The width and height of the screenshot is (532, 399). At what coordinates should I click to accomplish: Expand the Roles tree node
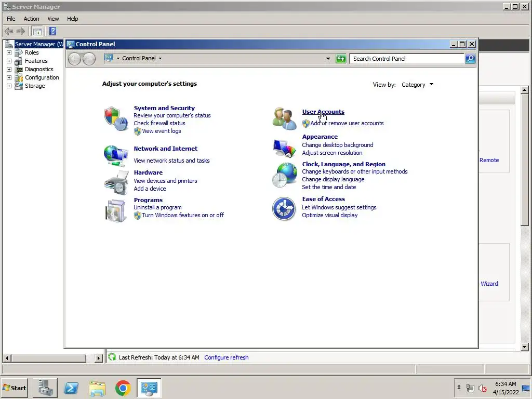(x=9, y=52)
